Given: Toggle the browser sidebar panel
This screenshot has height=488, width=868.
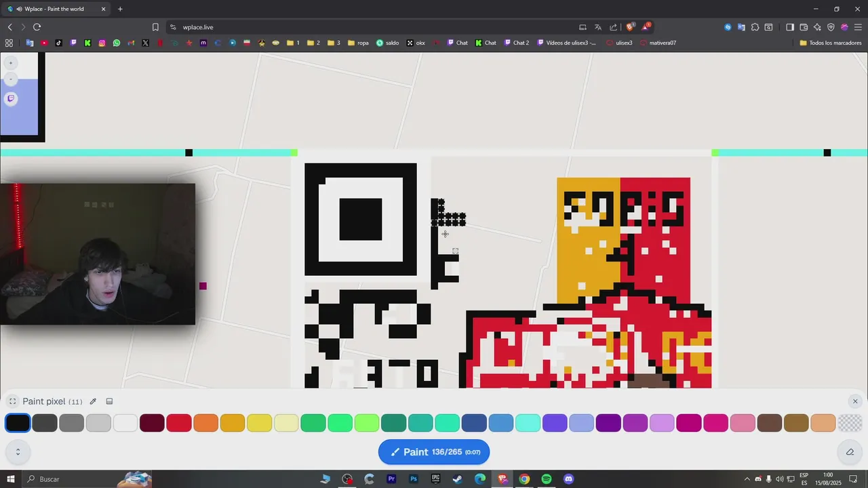Looking at the screenshot, I should point(790,27).
